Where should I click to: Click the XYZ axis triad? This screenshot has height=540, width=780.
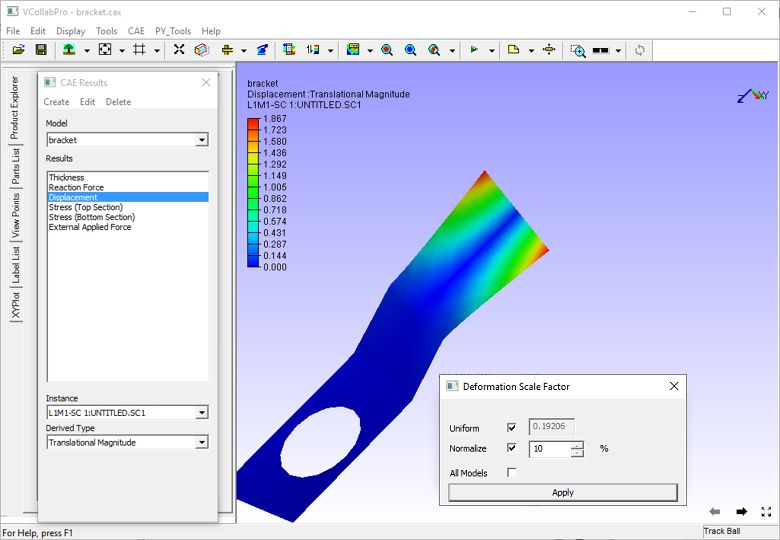753,95
